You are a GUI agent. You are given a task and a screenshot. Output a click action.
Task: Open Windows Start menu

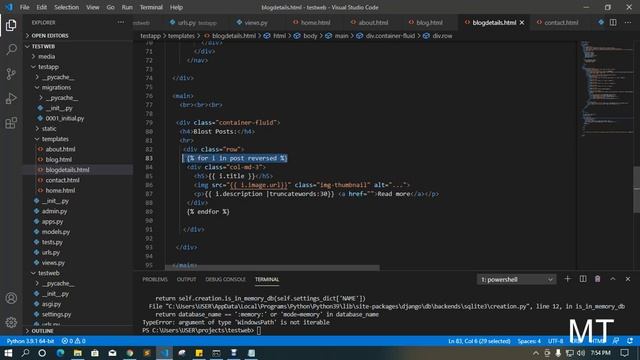click(x=8, y=353)
